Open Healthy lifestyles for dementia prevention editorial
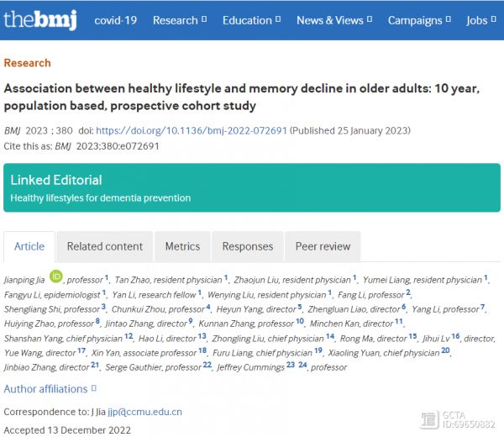 101,197
